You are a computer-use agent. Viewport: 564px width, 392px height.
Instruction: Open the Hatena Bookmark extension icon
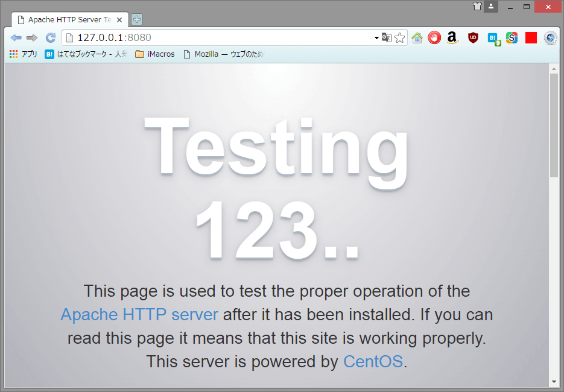tap(494, 39)
